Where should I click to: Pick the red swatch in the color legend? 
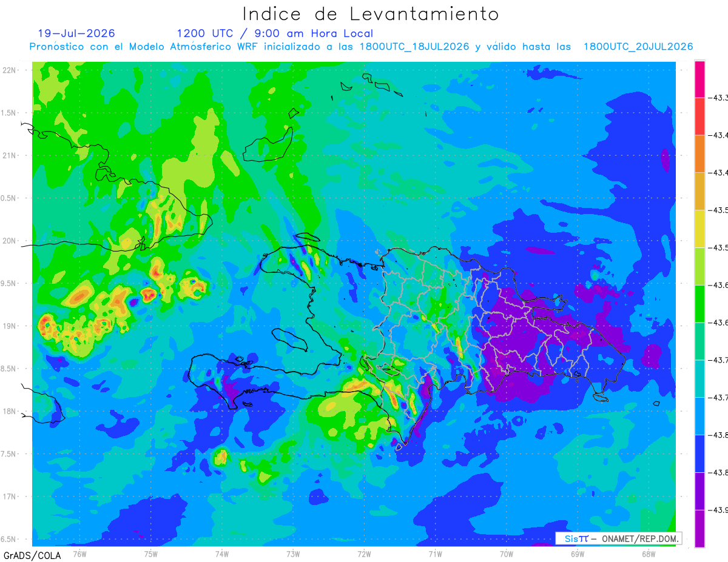click(x=699, y=116)
